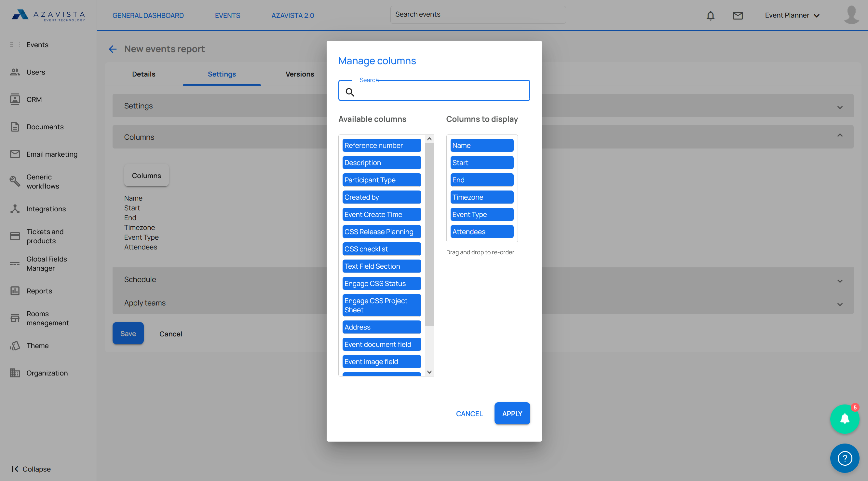Viewport: 868px width, 481px height.
Task: Open Azavista 2.0 in top nav
Action: [292, 15]
